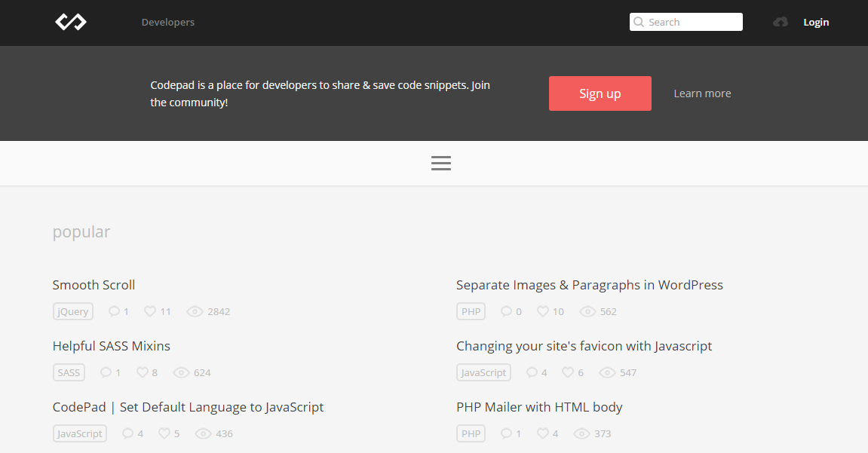Like Smooth Scroll via heart icon
The width and height of the screenshot is (868, 453).
coord(150,311)
